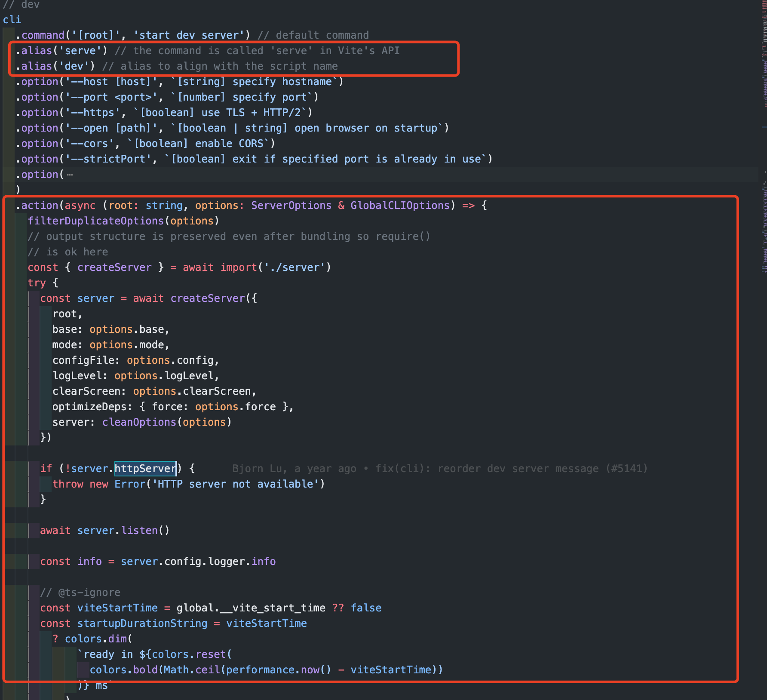Click the 'root,' property line
The width and height of the screenshot is (767, 700).
[67, 314]
